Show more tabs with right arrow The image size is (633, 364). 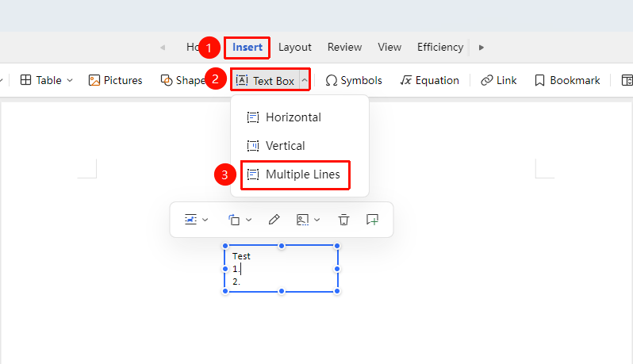481,48
